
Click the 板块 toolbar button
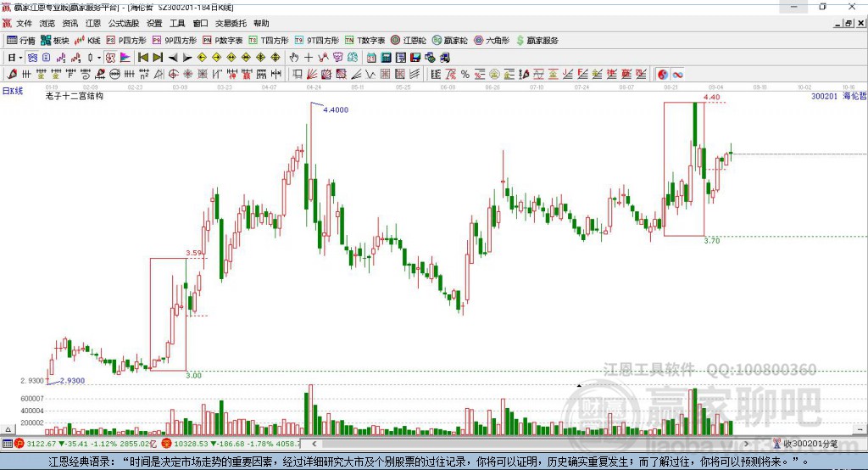[55, 41]
